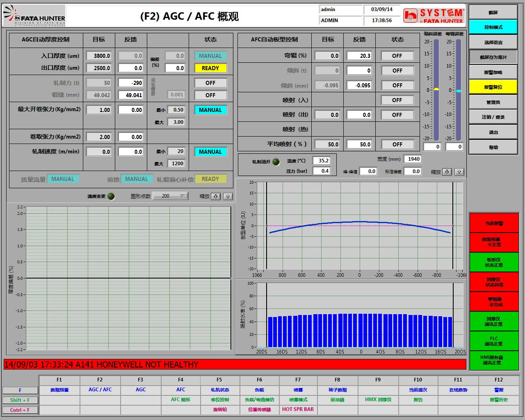The height and width of the screenshot is (420, 525).
Task: Click zoom up arrow above thickness chart
Action: [228, 196]
